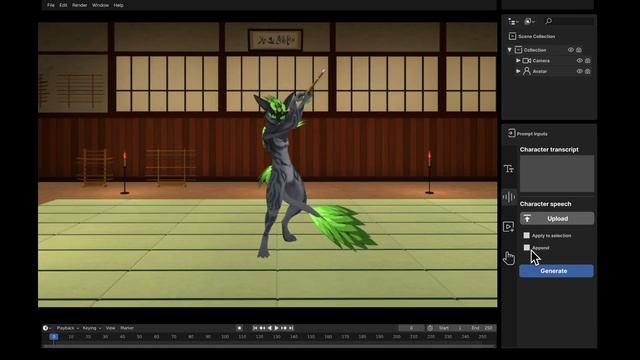Open the timeline editor type dropdown
Viewport: 640px width, 360px height.
(47, 328)
